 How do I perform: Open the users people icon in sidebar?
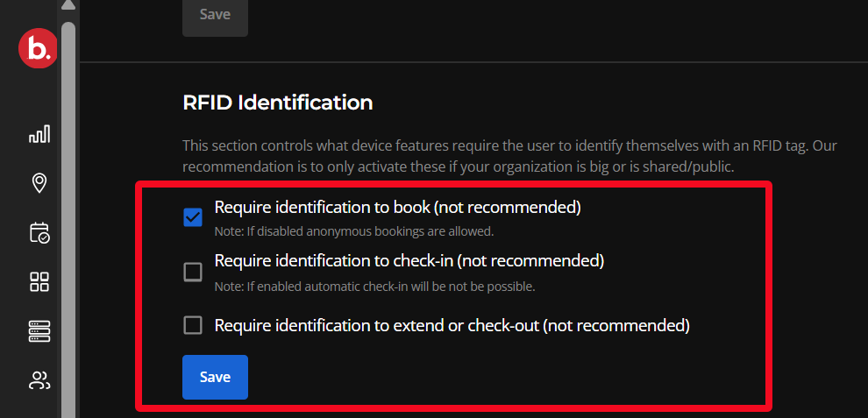(39, 379)
